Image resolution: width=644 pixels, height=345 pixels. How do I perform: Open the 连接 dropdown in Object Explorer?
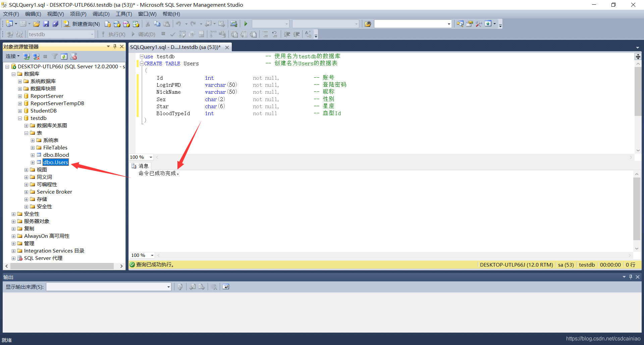click(12, 56)
